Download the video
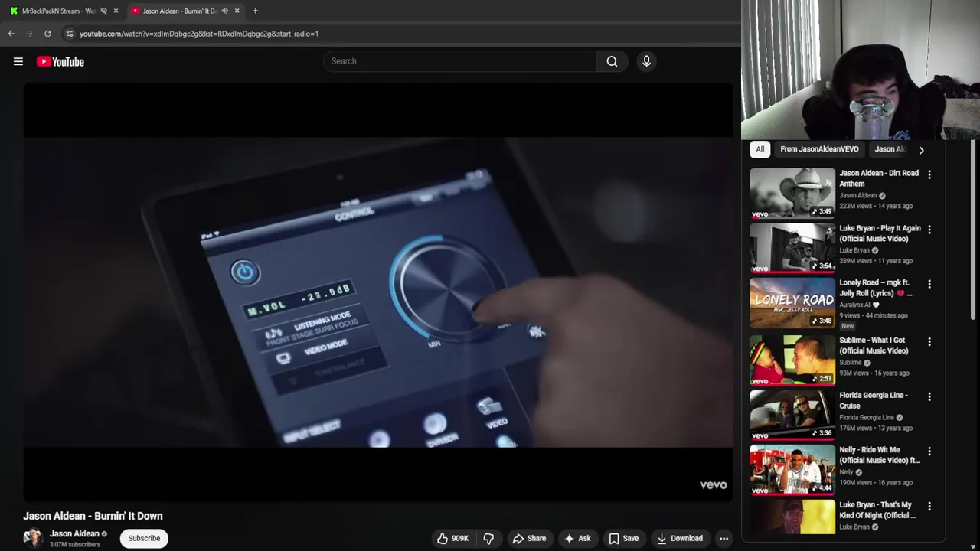 tap(680, 539)
